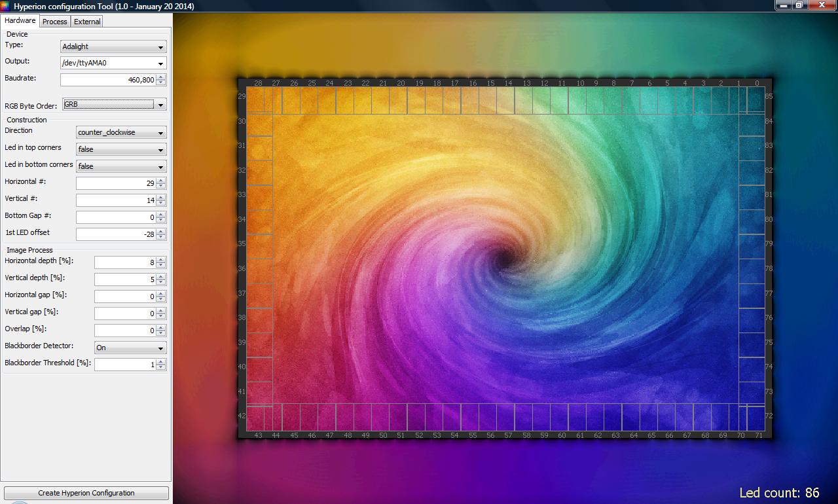Open the device Type dropdown showing Adalight

pyautogui.click(x=113, y=46)
